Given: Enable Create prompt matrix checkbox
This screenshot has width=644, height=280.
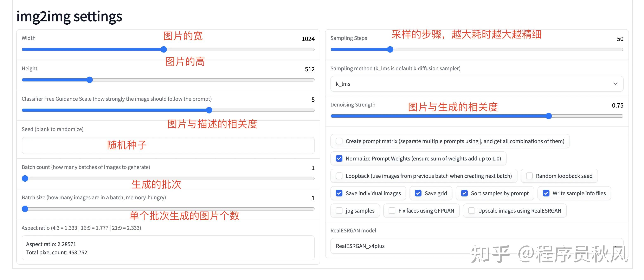Looking at the screenshot, I should 339,141.
